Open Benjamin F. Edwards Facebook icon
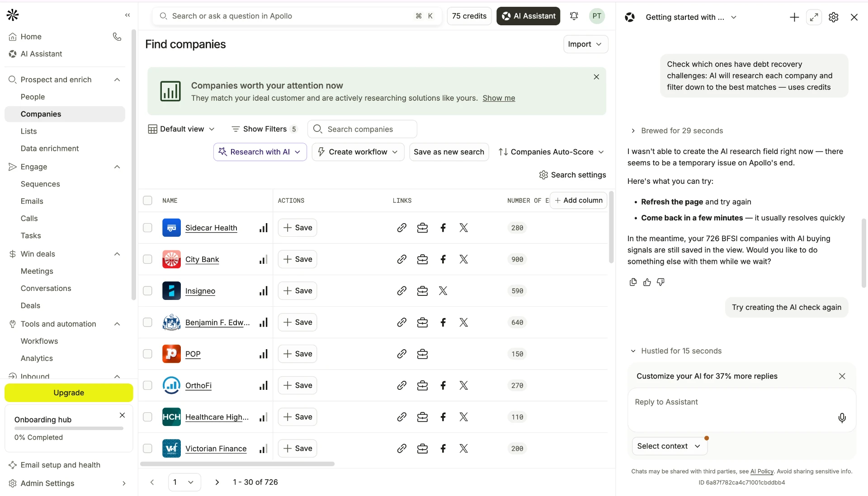This screenshot has height=496, width=868. [443, 323]
